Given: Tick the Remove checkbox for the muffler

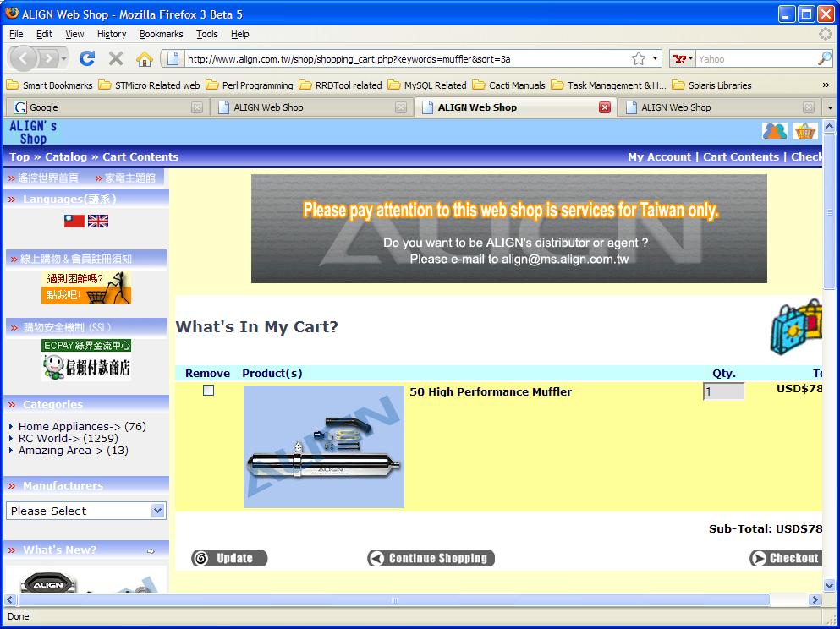Looking at the screenshot, I should 208,391.
